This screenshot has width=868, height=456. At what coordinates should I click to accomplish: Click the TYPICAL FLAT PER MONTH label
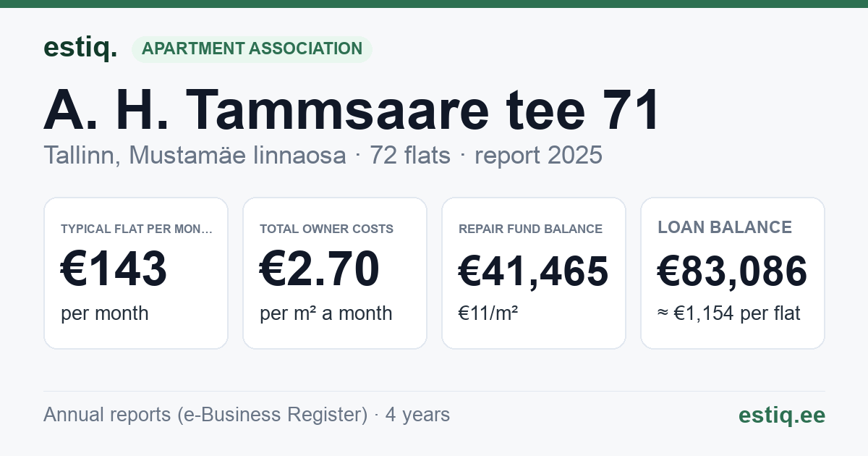click(x=137, y=229)
